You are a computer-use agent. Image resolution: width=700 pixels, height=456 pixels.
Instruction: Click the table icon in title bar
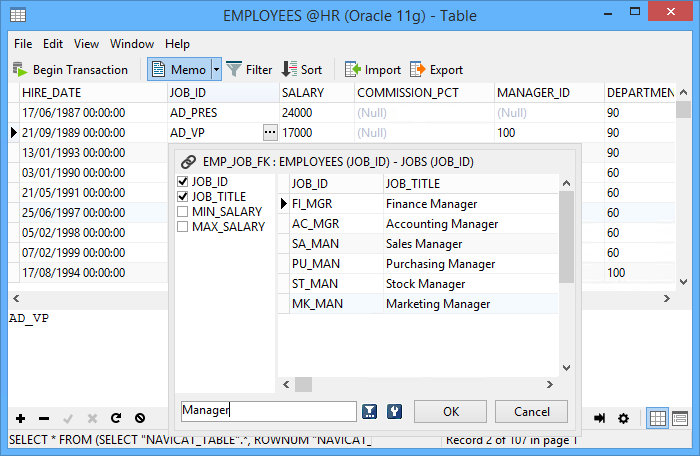pos(18,15)
